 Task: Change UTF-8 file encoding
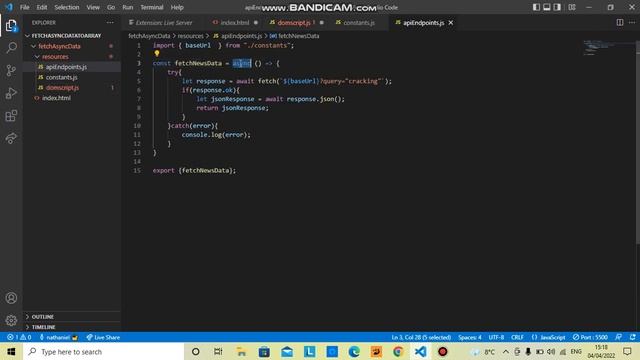496,338
